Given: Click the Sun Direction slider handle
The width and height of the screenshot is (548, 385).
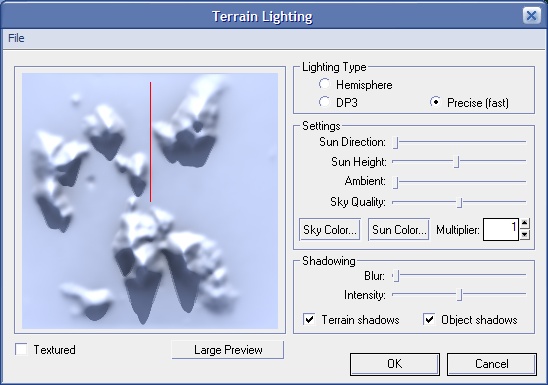Looking at the screenshot, I should click(396, 143).
